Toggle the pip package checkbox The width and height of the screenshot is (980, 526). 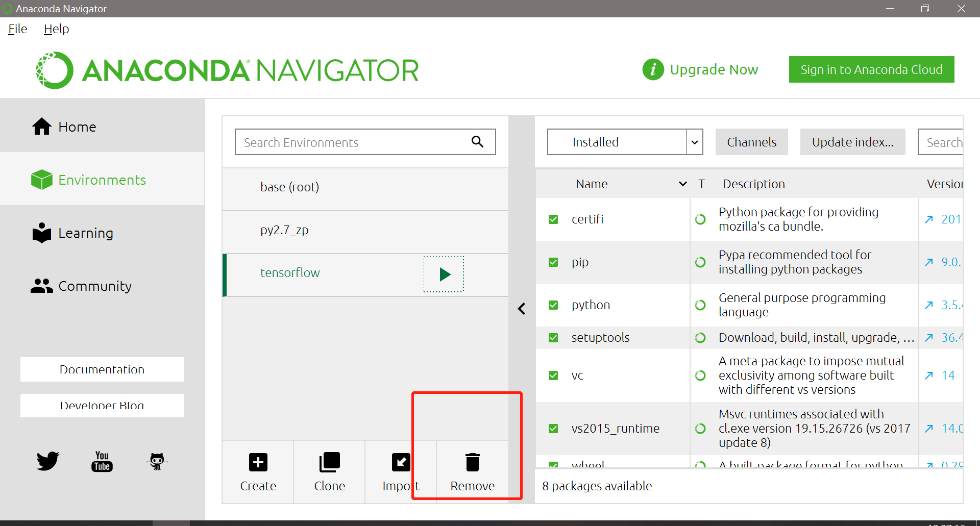tap(553, 262)
